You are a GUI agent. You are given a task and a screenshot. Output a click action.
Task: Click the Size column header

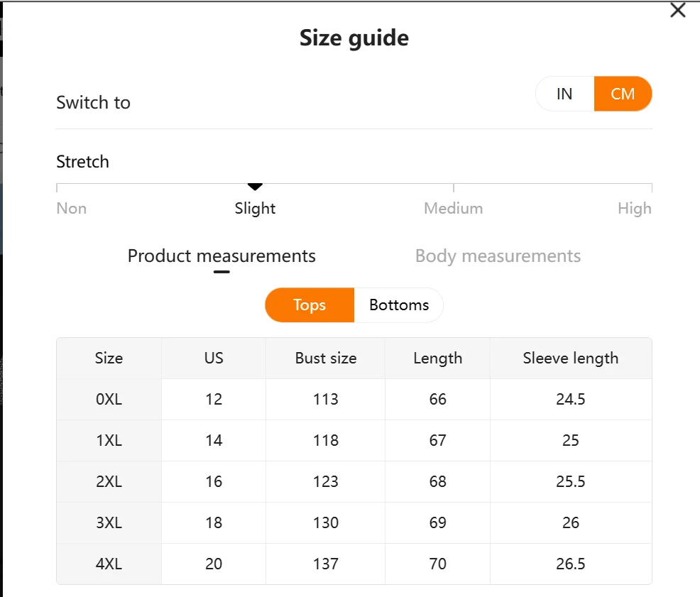click(109, 358)
